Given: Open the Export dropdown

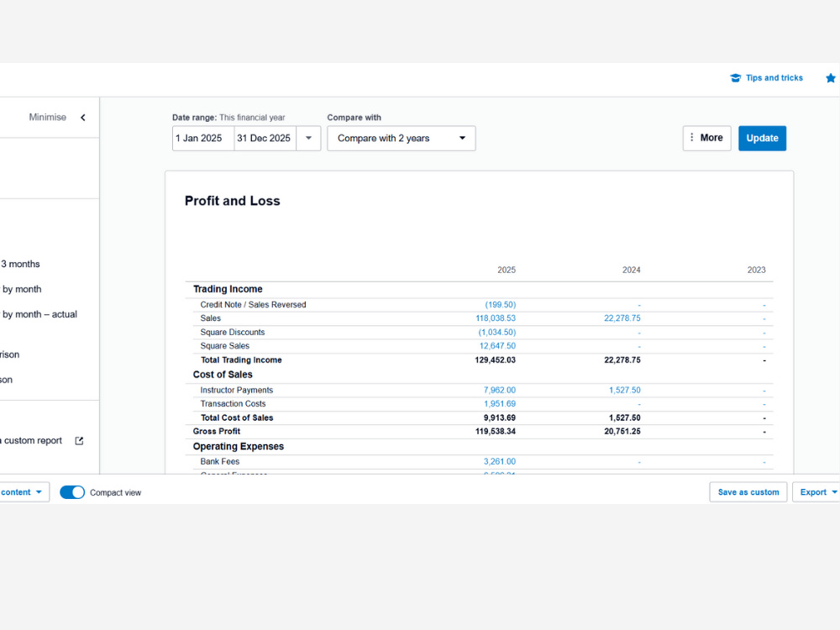Looking at the screenshot, I should pos(816,491).
